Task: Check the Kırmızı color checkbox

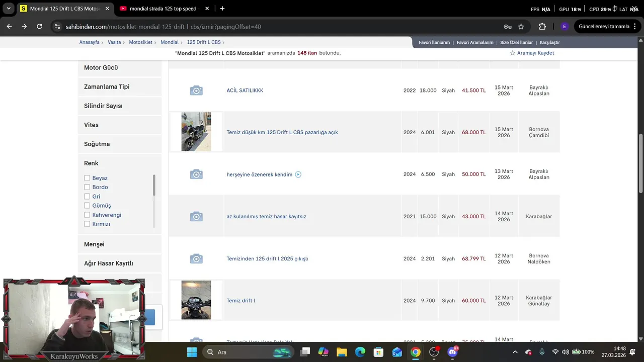Action: 87,224
